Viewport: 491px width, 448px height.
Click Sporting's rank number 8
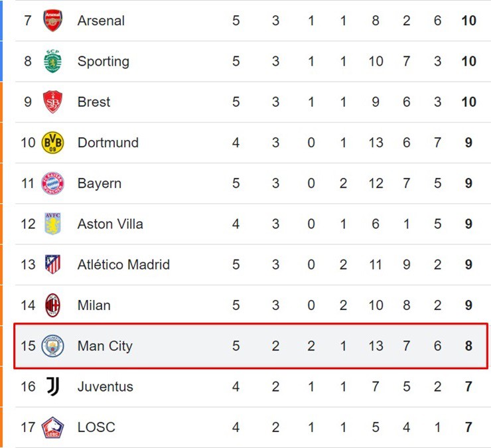28,61
